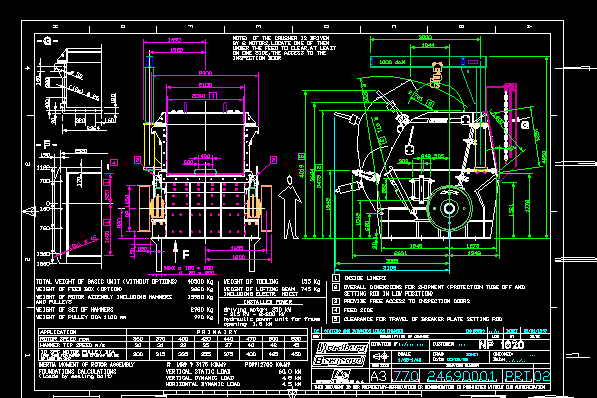Select the green pulley wheel in side view
The width and height of the screenshot is (597, 398).
tap(449, 208)
